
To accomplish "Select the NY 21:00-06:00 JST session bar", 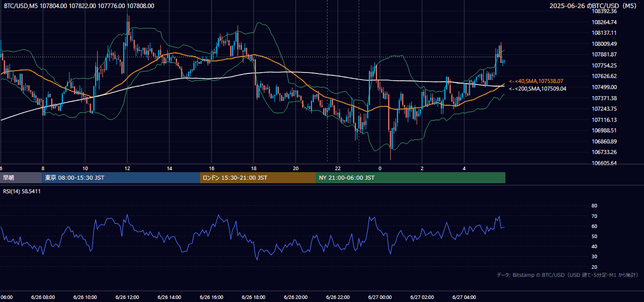I will pyautogui.click(x=411, y=178).
